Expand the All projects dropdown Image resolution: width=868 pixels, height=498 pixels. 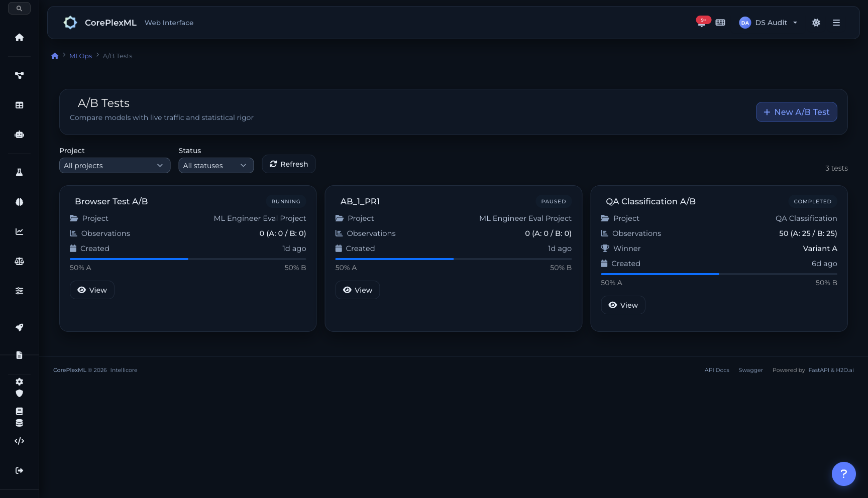(x=115, y=165)
